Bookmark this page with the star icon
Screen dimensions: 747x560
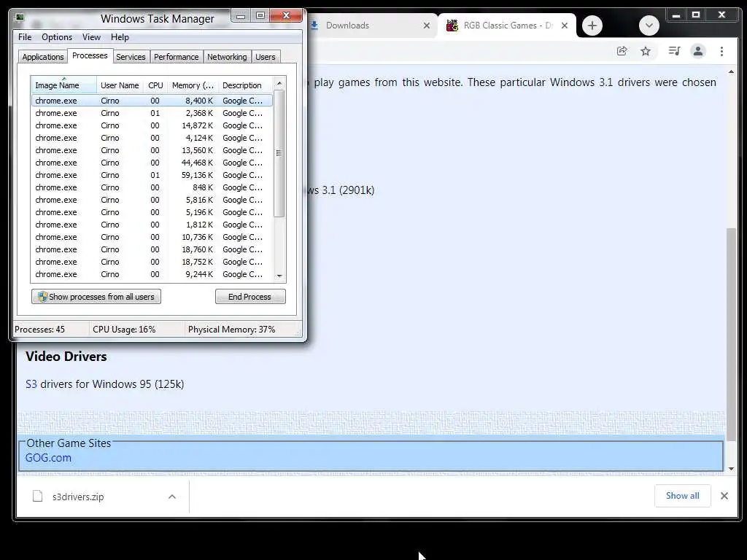point(646,51)
